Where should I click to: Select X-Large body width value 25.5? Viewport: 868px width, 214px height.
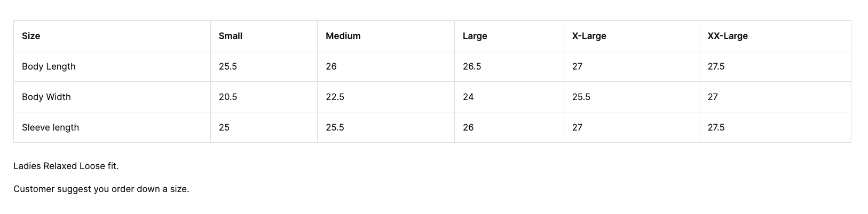pos(581,97)
